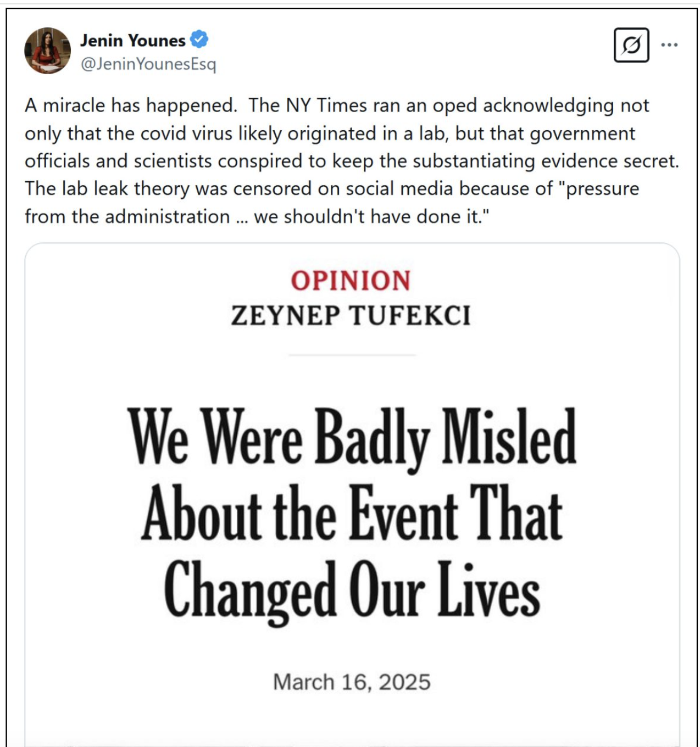Click the author name ZEYNEP TUFEKCI

[x=351, y=316]
